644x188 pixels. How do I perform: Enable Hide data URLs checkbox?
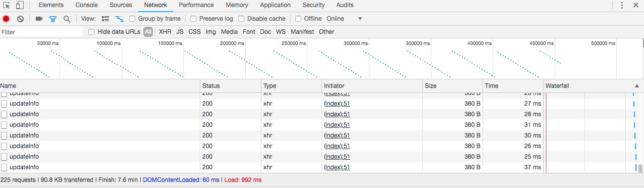click(91, 32)
